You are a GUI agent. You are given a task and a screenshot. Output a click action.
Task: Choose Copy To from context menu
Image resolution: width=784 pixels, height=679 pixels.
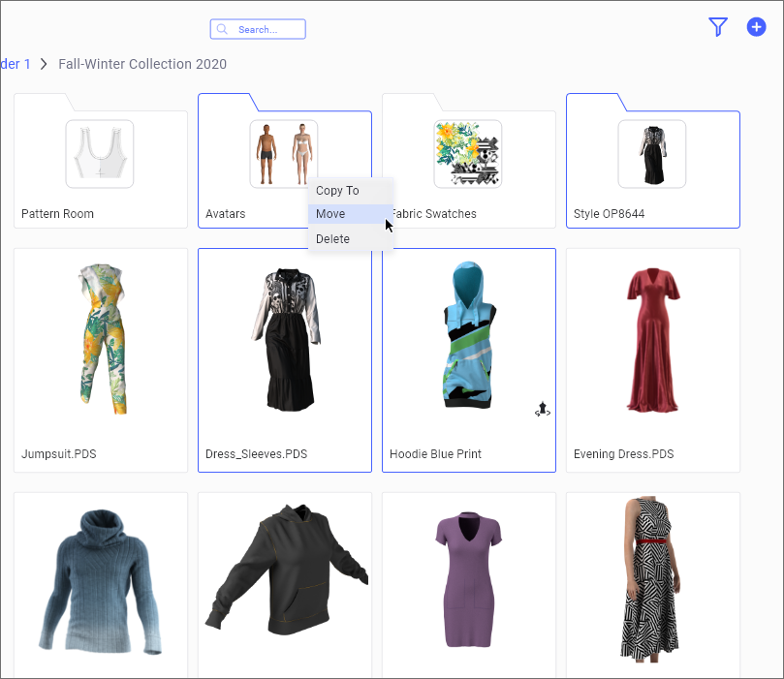coord(351,191)
